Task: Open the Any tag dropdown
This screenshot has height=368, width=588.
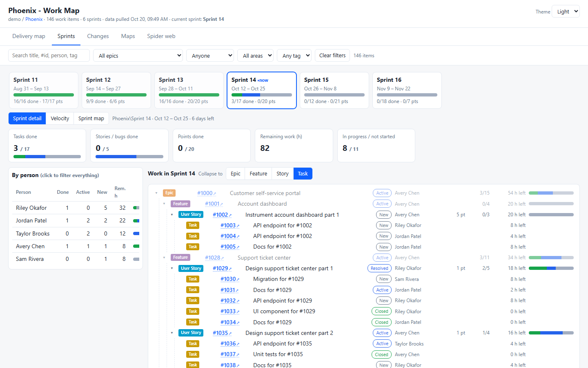Action: (x=294, y=56)
